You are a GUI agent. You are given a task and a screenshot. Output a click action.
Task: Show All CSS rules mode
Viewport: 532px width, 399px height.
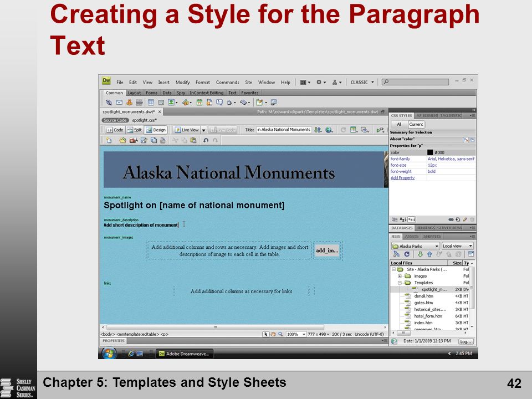[399, 125]
